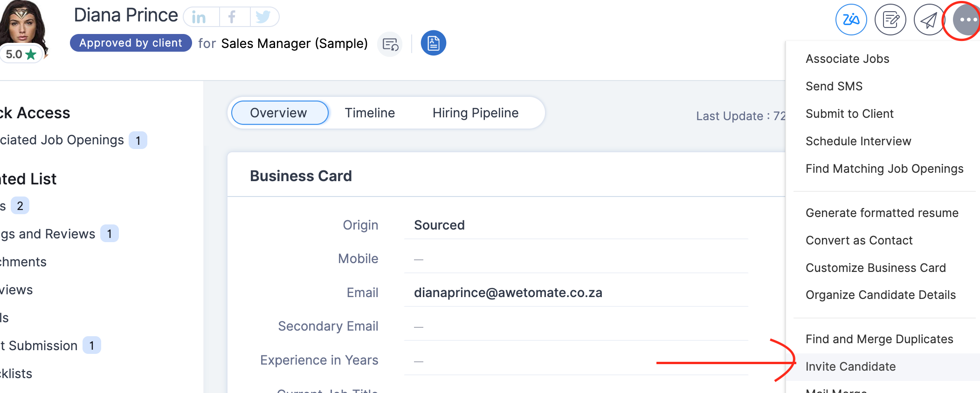The height and width of the screenshot is (393, 980).
Task: Click the Approved by client status badge
Action: click(x=131, y=43)
